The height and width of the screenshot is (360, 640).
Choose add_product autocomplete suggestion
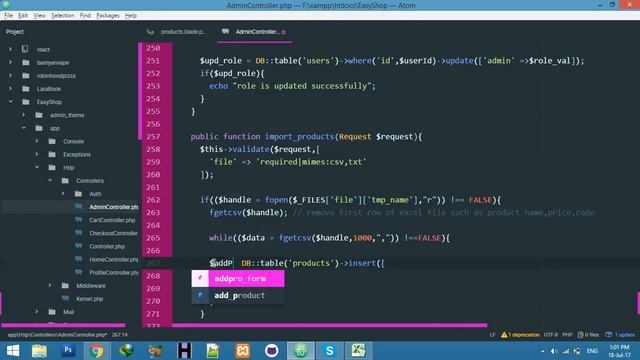point(238,295)
